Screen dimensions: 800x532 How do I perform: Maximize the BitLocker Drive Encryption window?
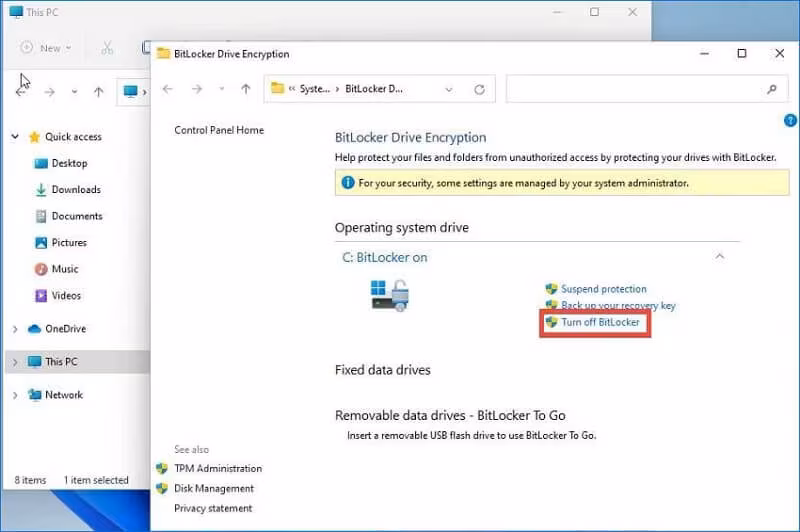[x=742, y=54]
